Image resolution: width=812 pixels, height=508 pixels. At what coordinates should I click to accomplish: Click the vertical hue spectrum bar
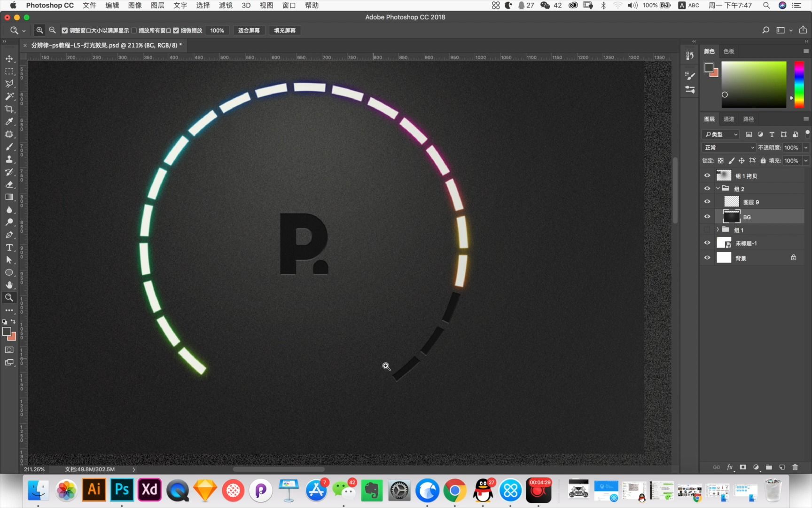click(x=799, y=84)
